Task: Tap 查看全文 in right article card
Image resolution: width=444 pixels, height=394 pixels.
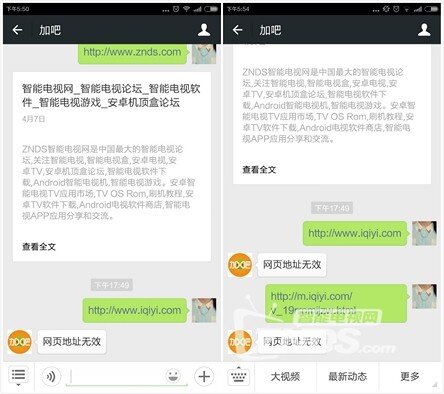Action: (x=259, y=170)
